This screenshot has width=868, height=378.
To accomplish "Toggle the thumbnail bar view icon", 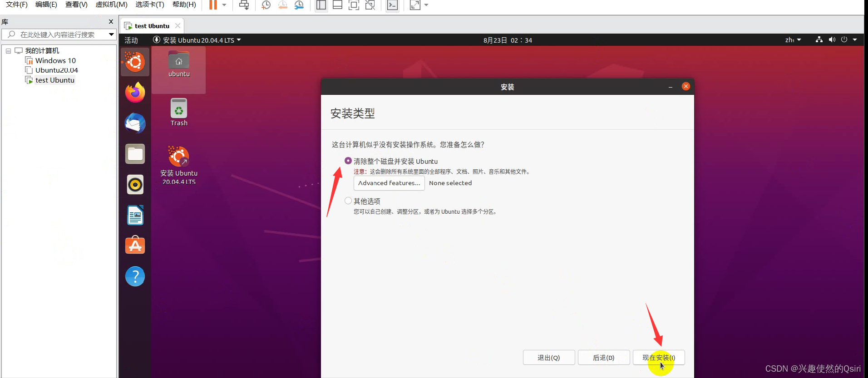I will pyautogui.click(x=337, y=5).
